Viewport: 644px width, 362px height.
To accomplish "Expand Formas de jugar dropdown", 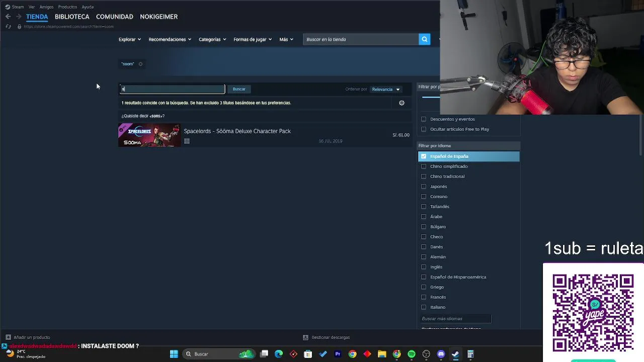I will 253,39.
